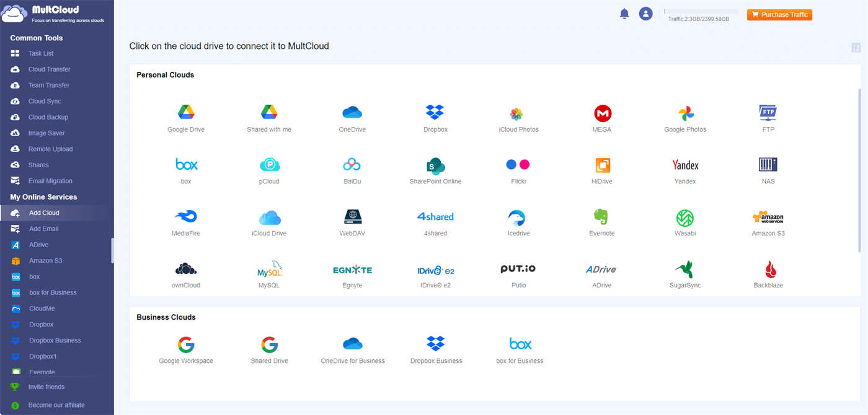Connect Wasabi storage
The image size is (868, 415).
(685, 222)
